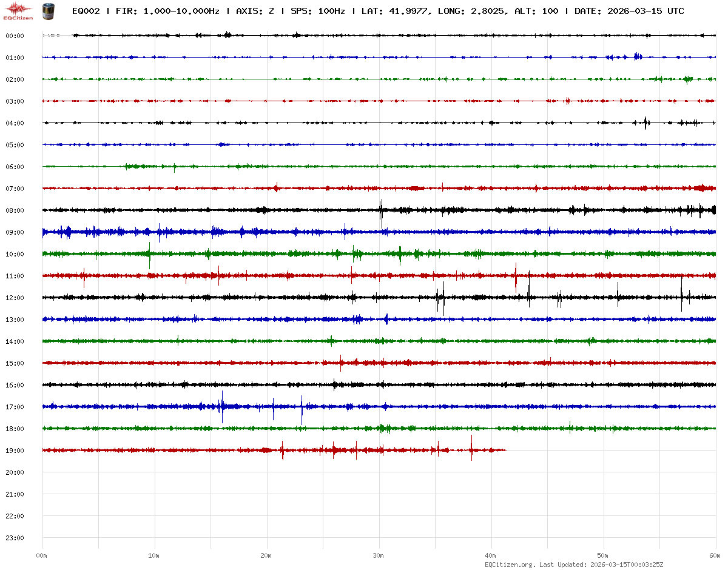Click the tall red spike on the 11:00 trace
728x570 pixels.
click(516, 276)
